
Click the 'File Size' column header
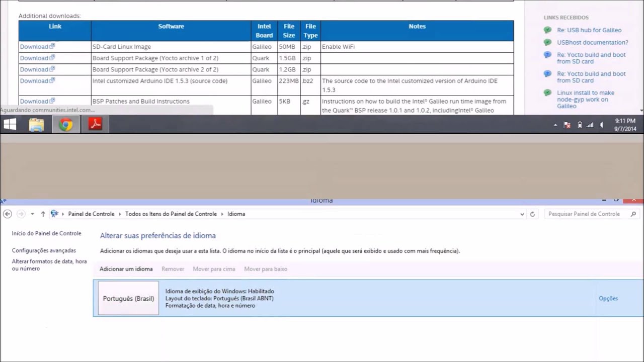pos(289,31)
